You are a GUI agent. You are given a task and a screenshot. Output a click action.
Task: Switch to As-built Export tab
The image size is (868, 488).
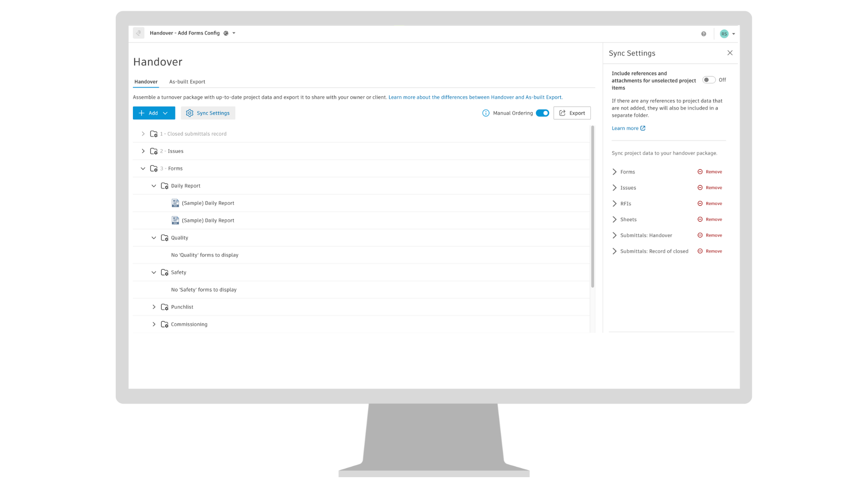[187, 82]
